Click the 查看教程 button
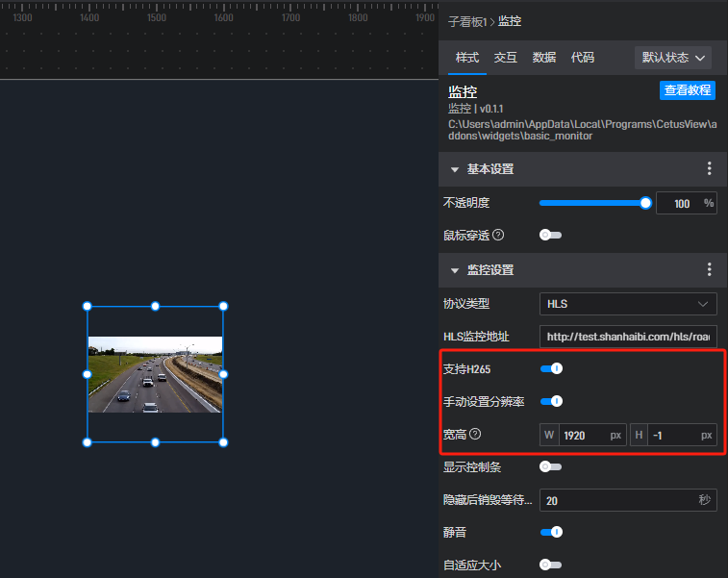 688,90
